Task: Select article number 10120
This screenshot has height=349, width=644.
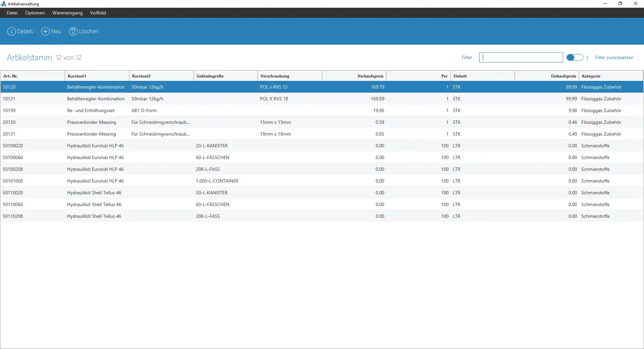Action: point(9,87)
